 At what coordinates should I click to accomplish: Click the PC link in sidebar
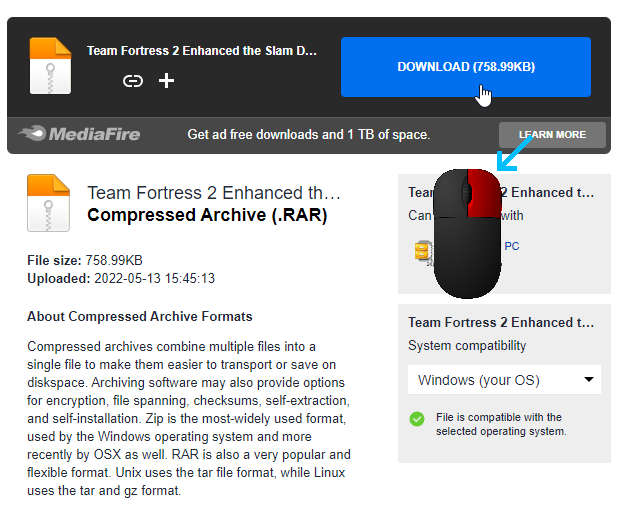coord(512,246)
